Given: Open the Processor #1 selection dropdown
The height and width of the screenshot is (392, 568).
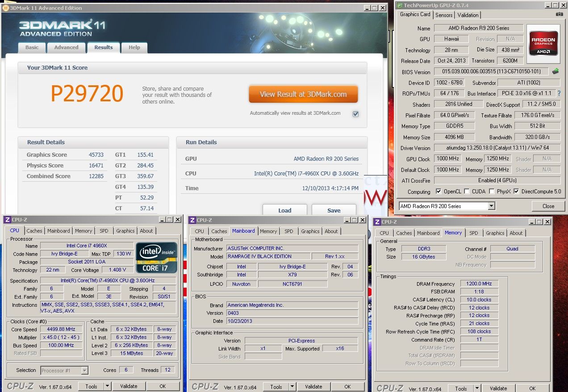Looking at the screenshot, I should [x=85, y=370].
